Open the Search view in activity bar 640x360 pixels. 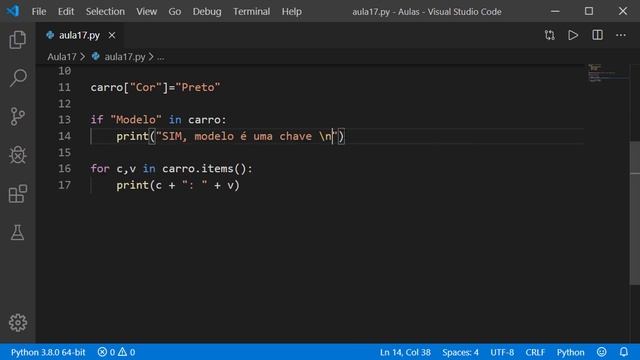(18, 78)
